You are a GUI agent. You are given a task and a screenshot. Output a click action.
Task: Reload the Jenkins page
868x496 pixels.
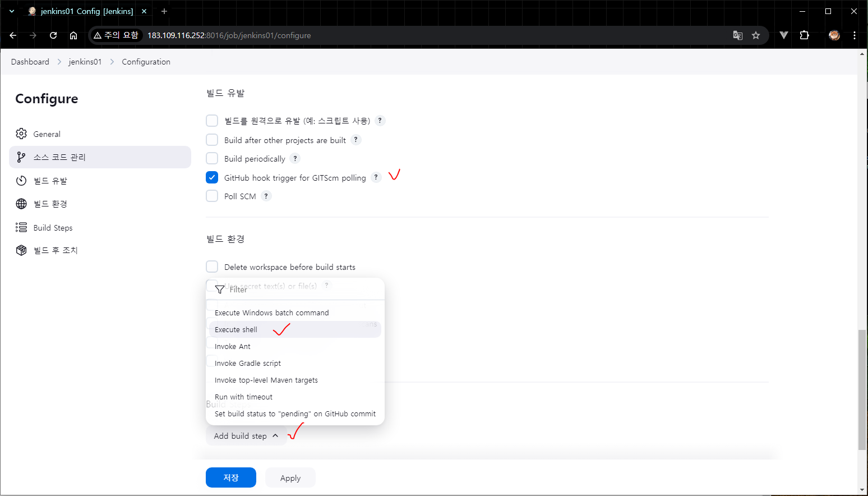tap(53, 35)
